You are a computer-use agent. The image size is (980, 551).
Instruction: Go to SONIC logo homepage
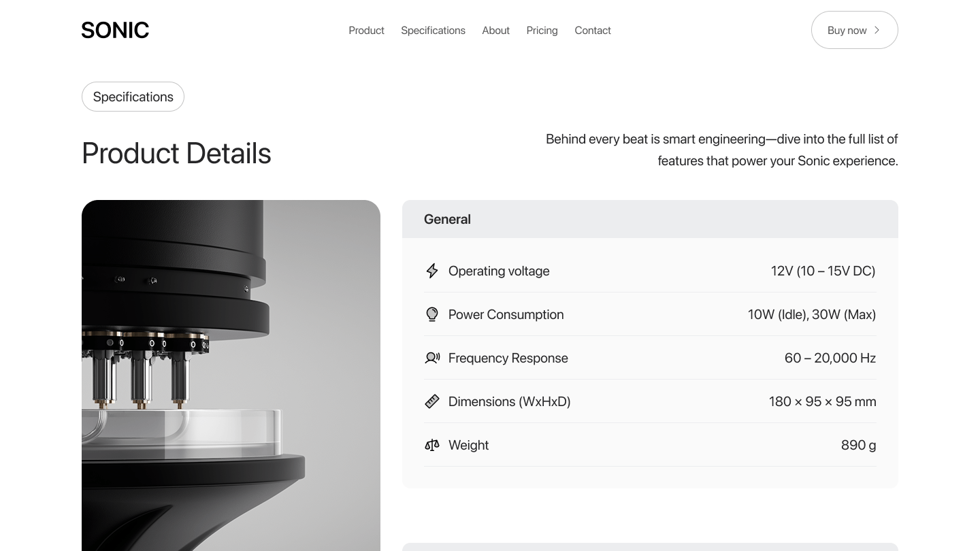115,30
